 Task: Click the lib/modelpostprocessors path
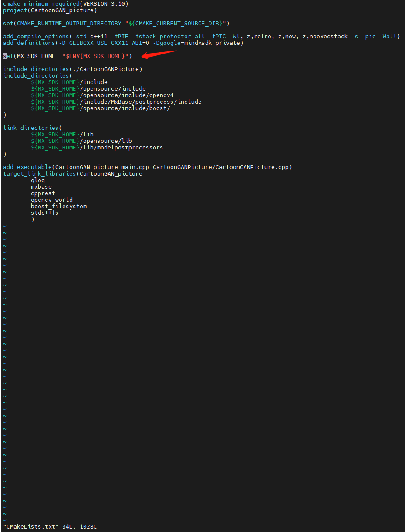tap(123, 147)
